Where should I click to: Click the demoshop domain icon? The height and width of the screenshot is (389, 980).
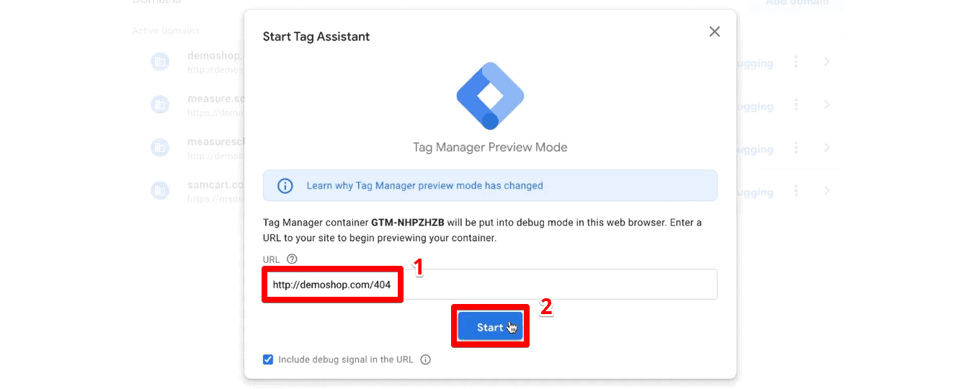pos(159,62)
